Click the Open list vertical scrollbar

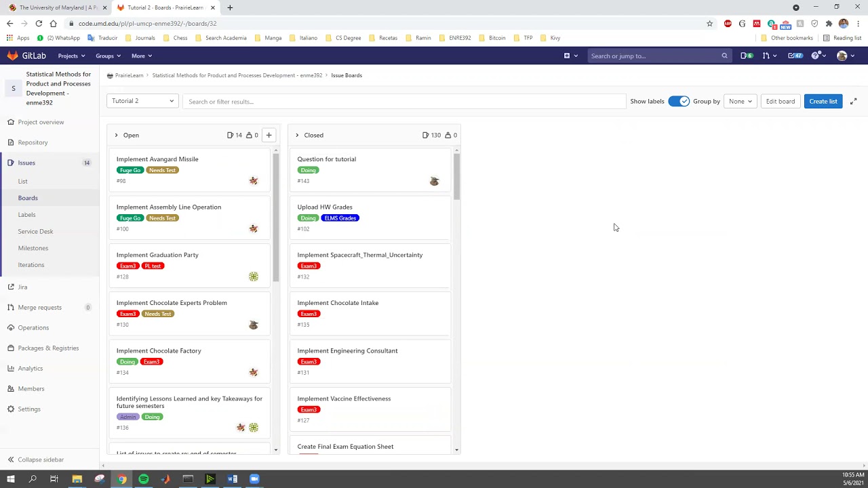[x=276, y=217]
